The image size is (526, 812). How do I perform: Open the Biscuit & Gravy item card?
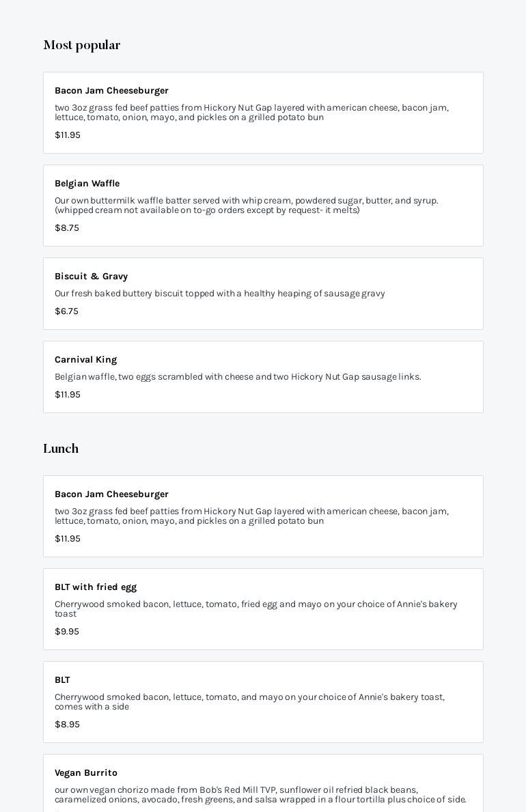tap(263, 294)
